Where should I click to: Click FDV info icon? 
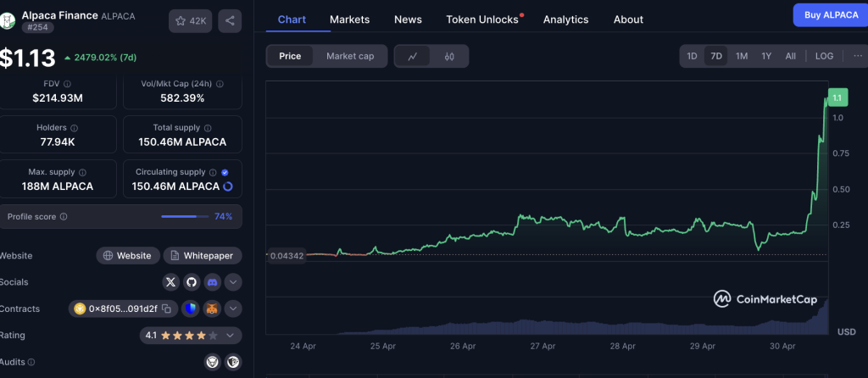click(x=67, y=84)
